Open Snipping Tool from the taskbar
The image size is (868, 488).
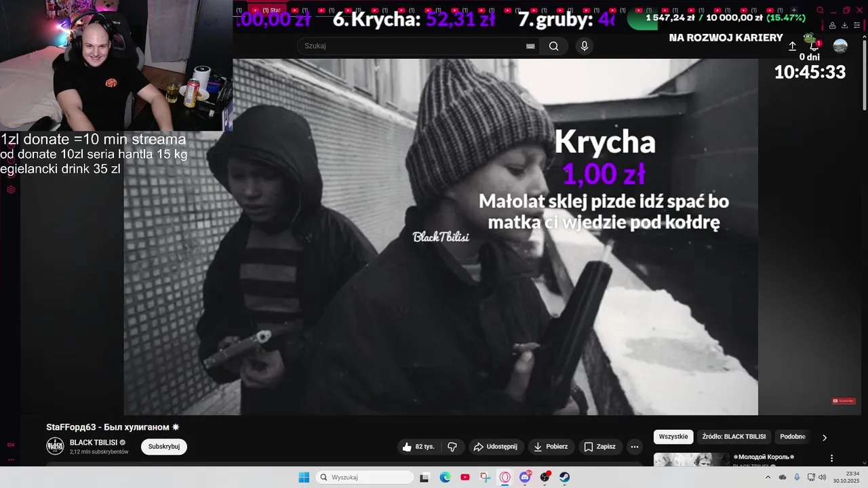point(485,477)
